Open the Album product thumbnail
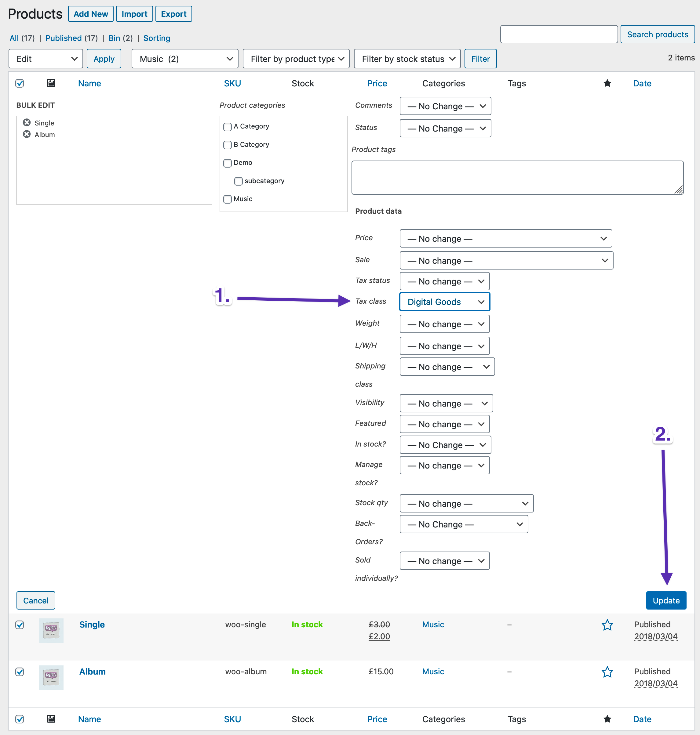The image size is (700, 735). pyautogui.click(x=51, y=677)
